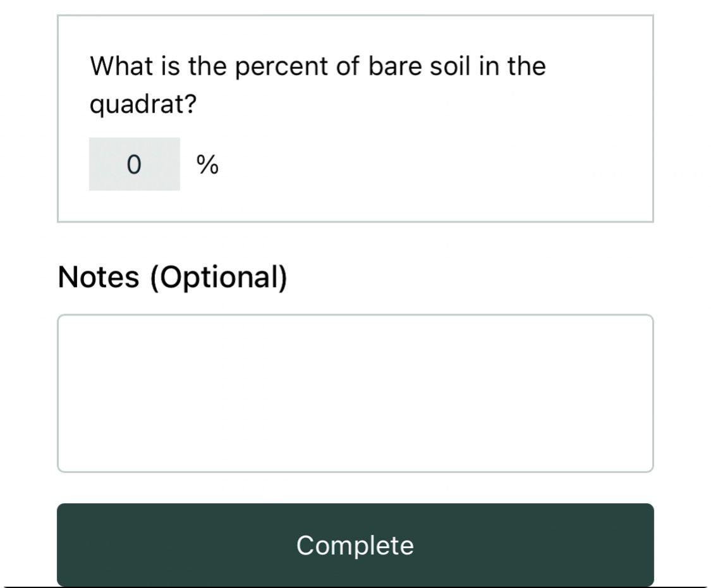Viewport: 711px width, 588px height.
Task: Click the word 'Notes' above the text area
Action: point(98,277)
